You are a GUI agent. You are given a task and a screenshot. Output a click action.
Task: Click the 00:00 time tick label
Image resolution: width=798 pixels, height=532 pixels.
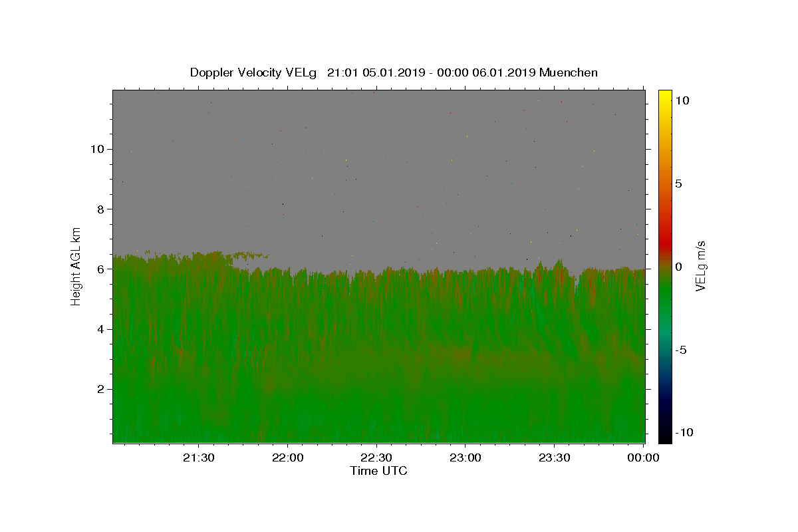coord(643,458)
